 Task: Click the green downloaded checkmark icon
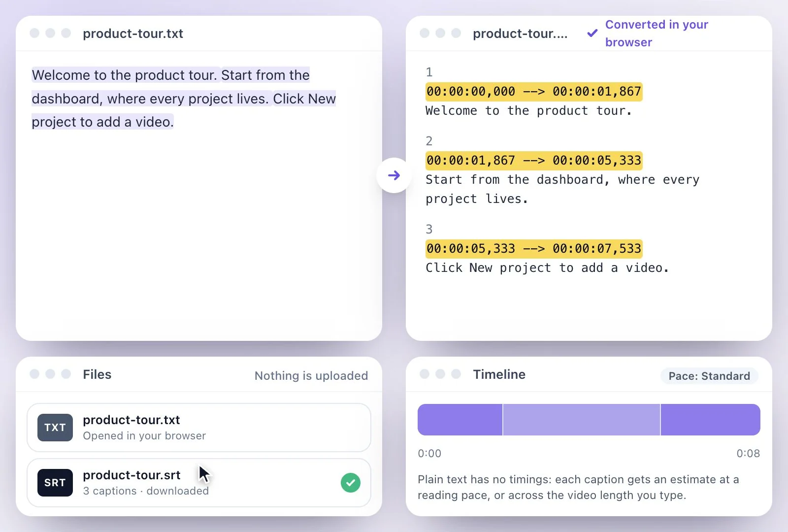[x=351, y=483]
